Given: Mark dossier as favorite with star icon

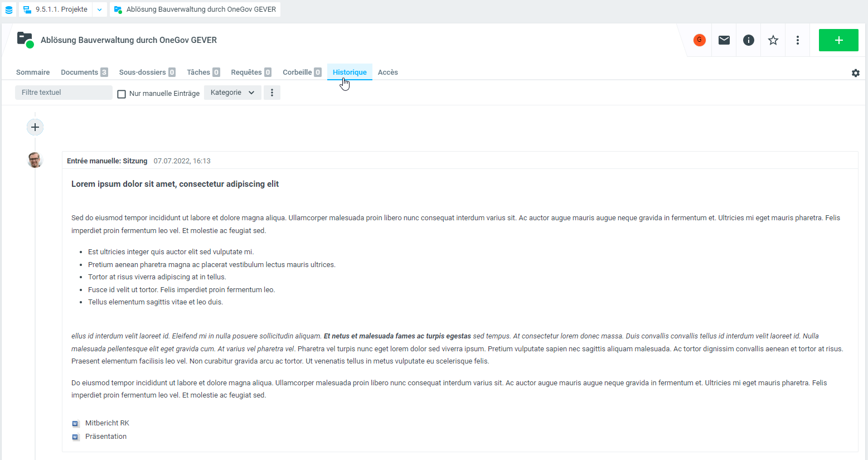Looking at the screenshot, I should click(x=773, y=40).
